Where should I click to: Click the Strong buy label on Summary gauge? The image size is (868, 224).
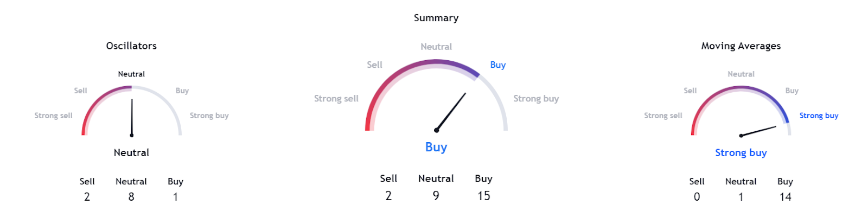(536, 99)
